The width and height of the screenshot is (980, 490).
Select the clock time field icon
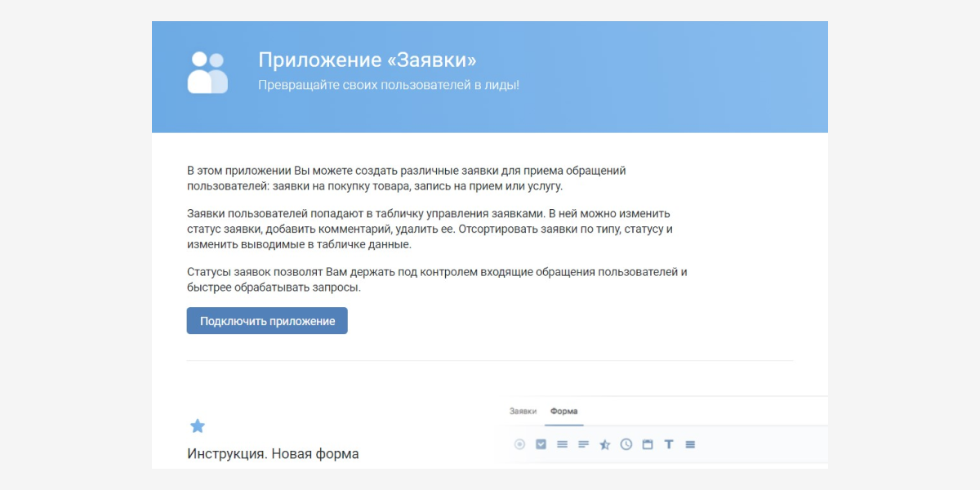tap(626, 444)
